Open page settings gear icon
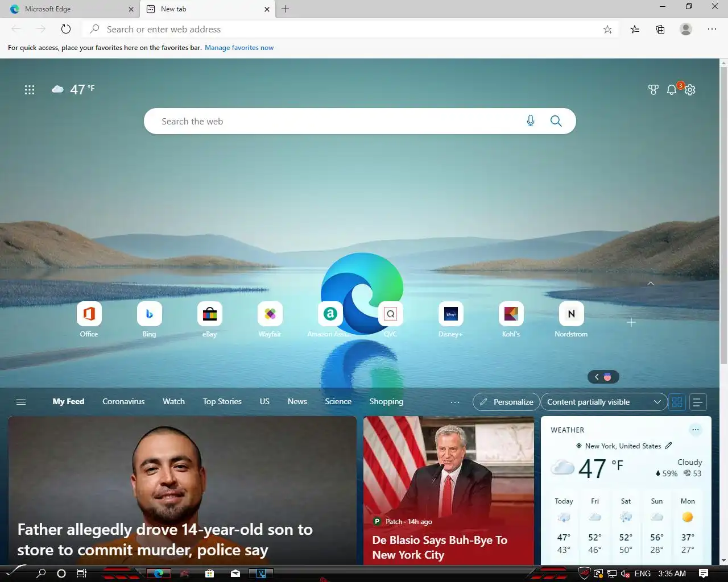Screen dimensions: 728x582 tap(690, 89)
